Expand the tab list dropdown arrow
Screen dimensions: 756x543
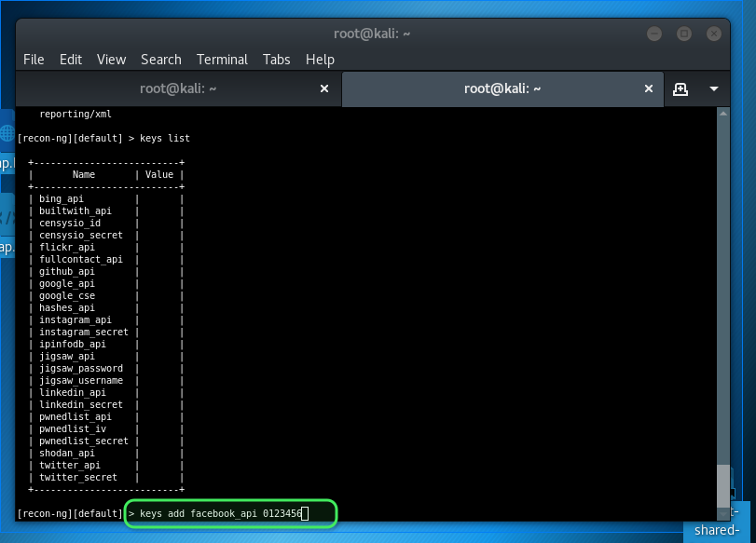tap(714, 88)
